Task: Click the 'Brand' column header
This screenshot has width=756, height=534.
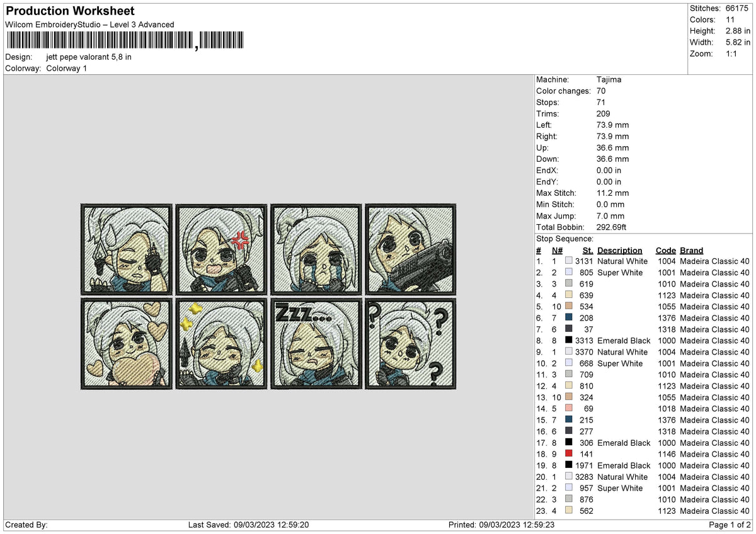Action: coord(692,250)
